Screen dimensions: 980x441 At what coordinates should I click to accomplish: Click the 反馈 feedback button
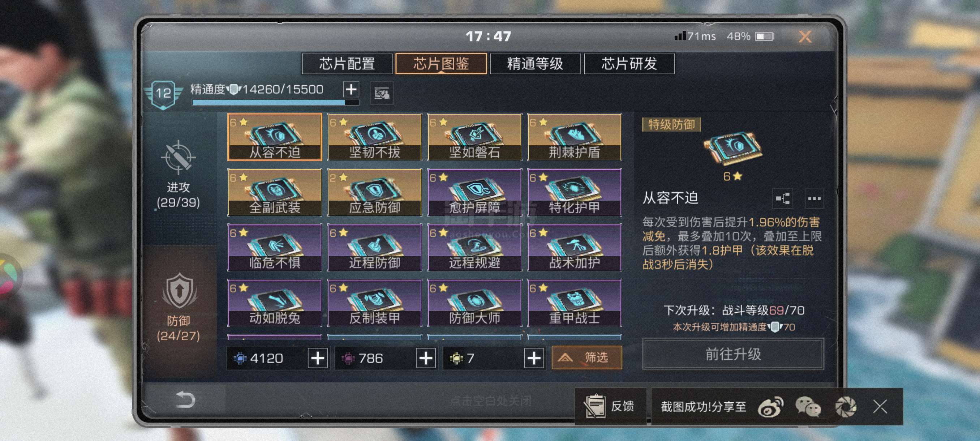coord(611,406)
